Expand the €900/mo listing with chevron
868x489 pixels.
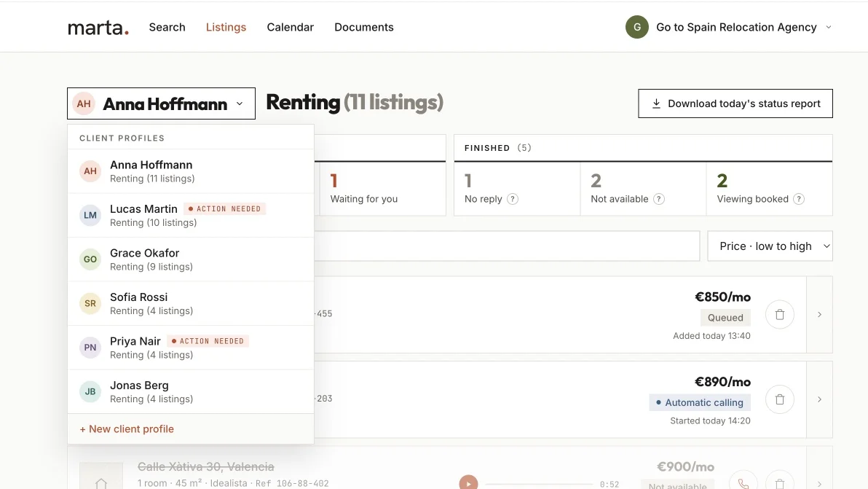tap(820, 483)
